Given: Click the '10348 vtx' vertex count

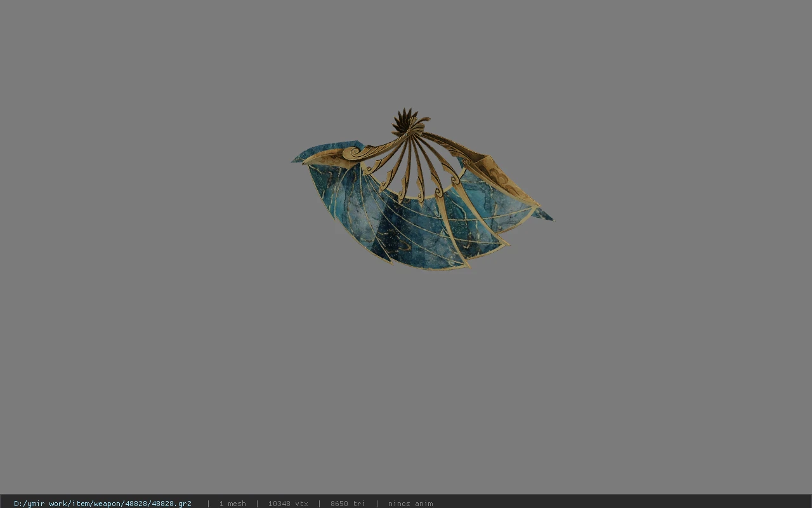Looking at the screenshot, I should (288, 504).
